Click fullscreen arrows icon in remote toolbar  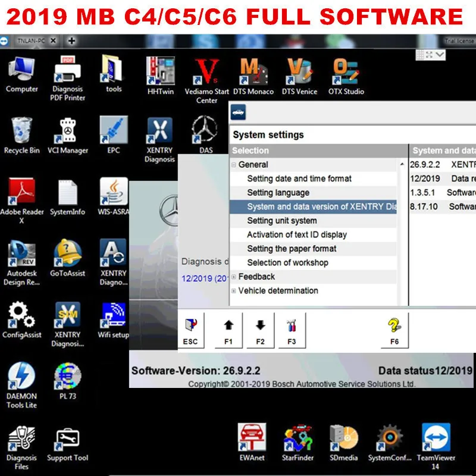pyautogui.click(x=429, y=55)
